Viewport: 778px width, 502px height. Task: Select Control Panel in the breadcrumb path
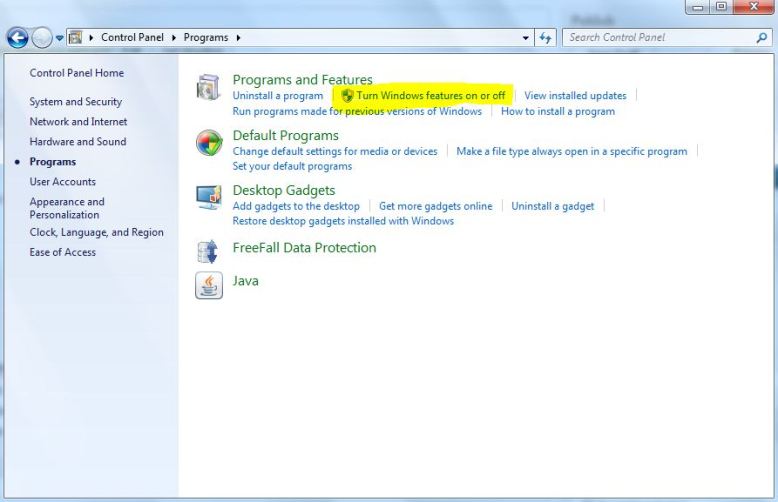132,38
